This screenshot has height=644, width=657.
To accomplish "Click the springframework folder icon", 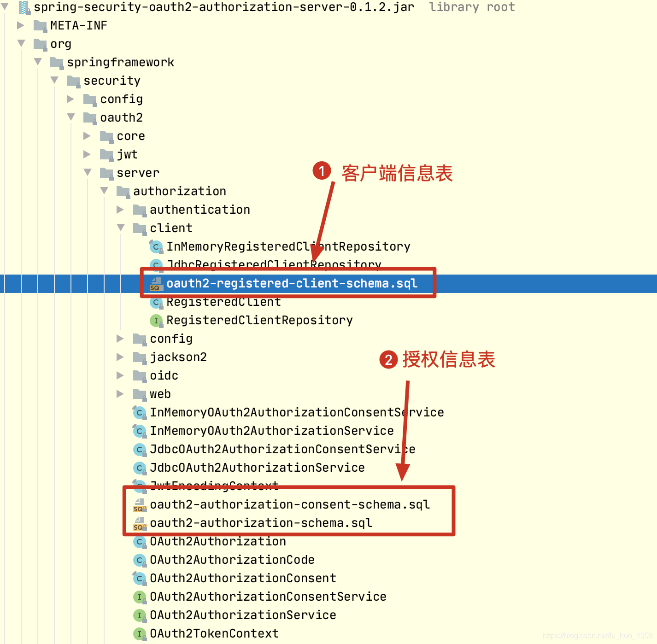I will pyautogui.click(x=57, y=63).
